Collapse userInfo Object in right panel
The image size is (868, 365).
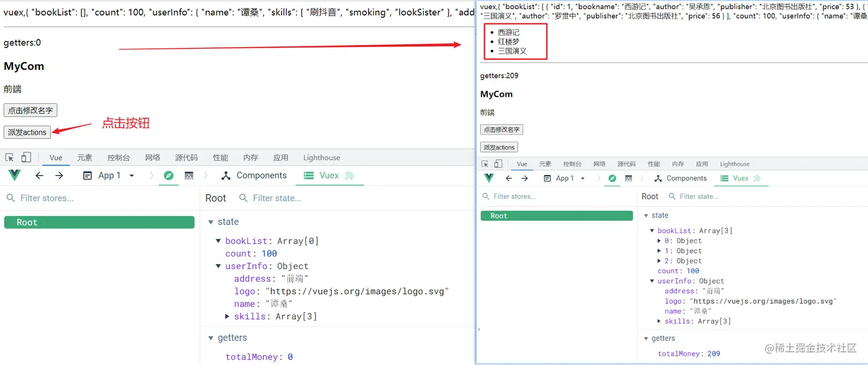[652, 281]
